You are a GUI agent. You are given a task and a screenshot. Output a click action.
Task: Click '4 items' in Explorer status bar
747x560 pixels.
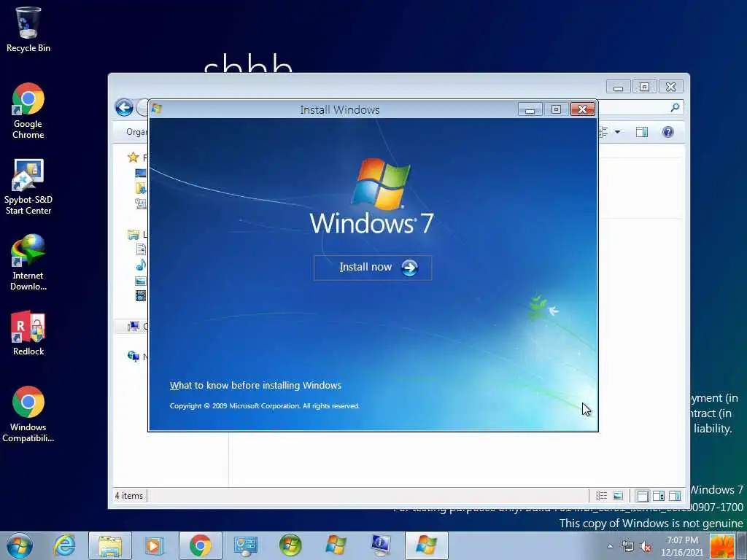coord(128,496)
